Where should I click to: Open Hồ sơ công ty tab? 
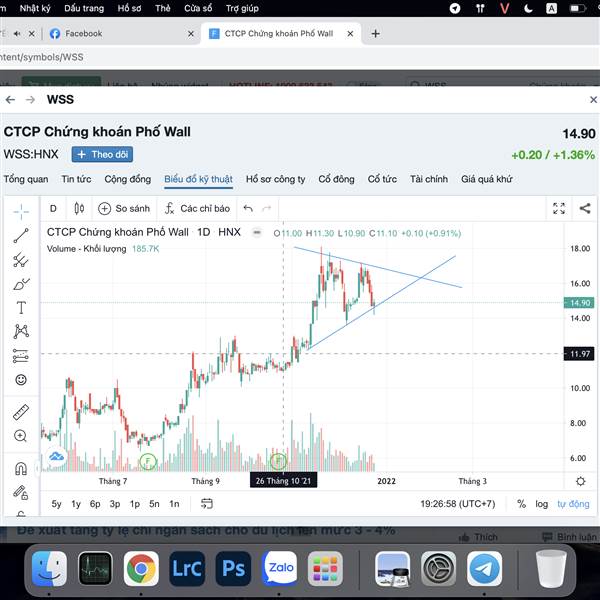276,179
